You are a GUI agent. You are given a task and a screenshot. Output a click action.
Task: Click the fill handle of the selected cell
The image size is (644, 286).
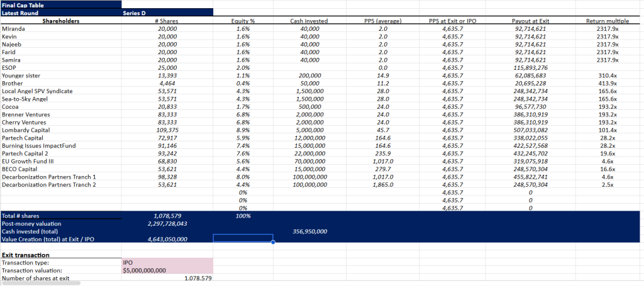272,242
